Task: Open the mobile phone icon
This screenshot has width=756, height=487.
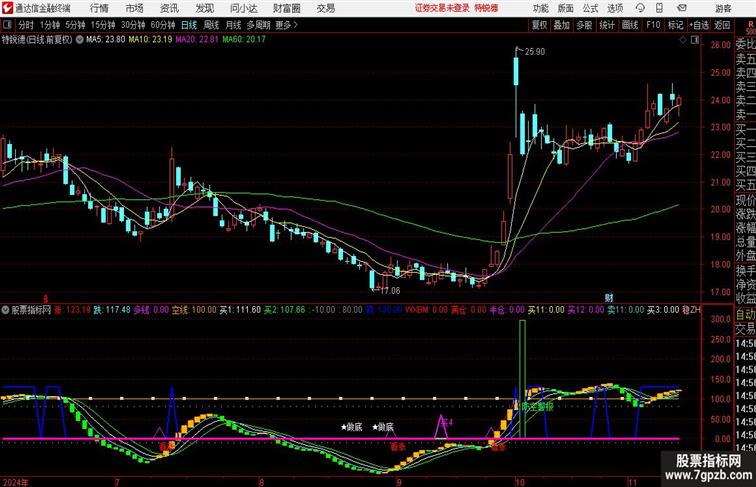Action: 659,8
